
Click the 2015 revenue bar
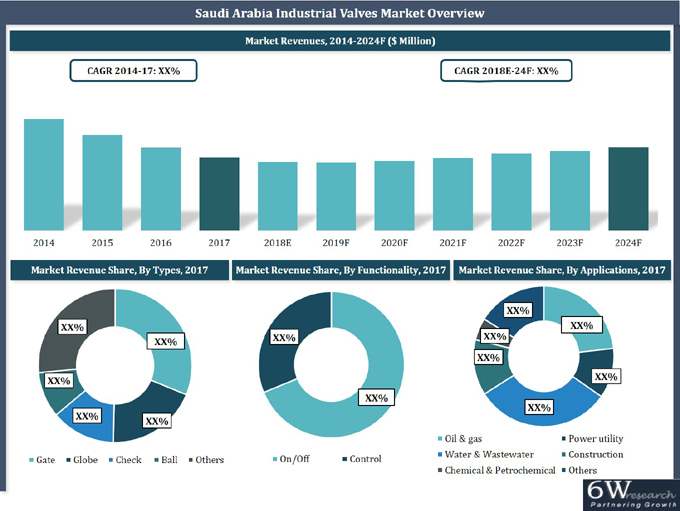pyautogui.click(x=102, y=183)
